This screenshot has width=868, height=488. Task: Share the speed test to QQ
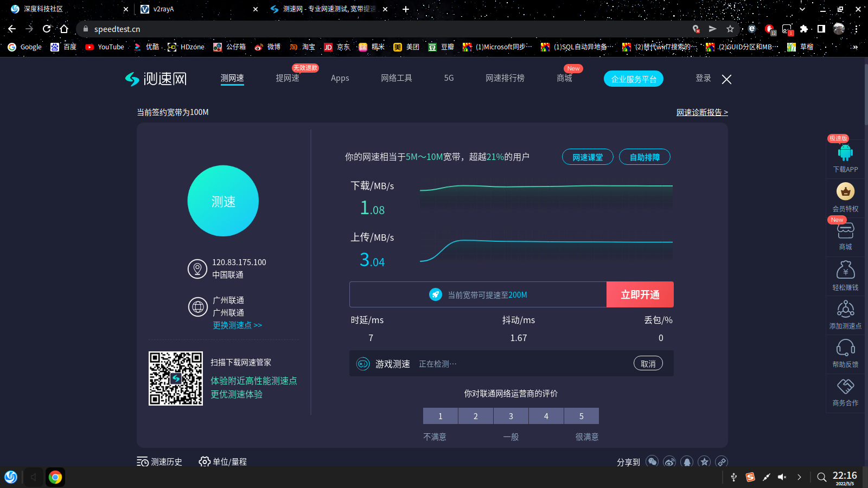pos(687,461)
